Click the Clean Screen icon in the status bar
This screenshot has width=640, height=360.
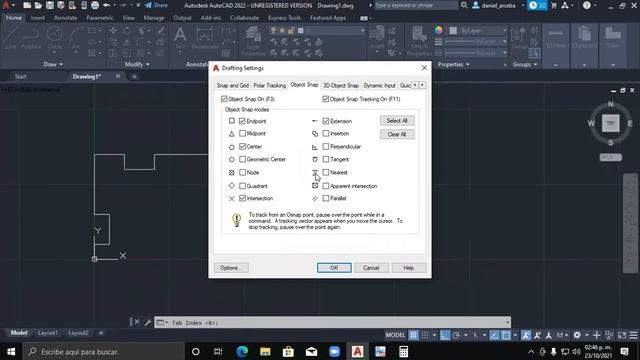click(622, 335)
